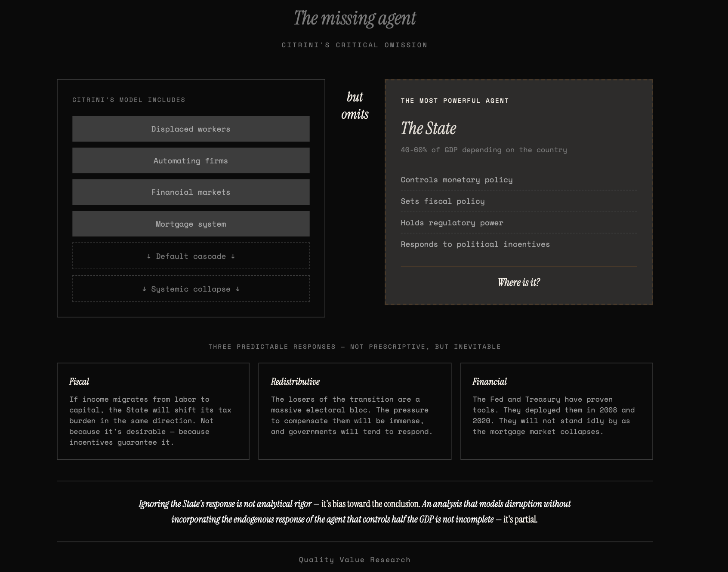Click paragraph starting "The Fed and Treasury"
728x572 pixels.
pos(554,415)
